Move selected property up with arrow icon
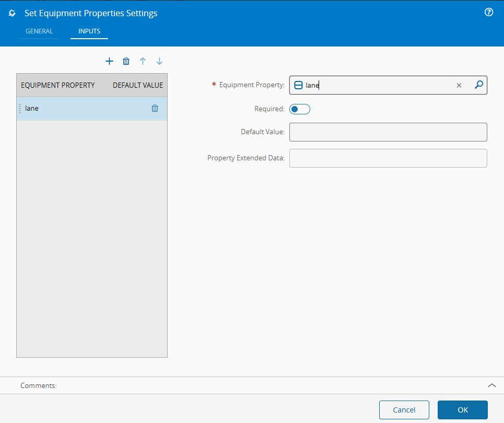 tap(143, 61)
